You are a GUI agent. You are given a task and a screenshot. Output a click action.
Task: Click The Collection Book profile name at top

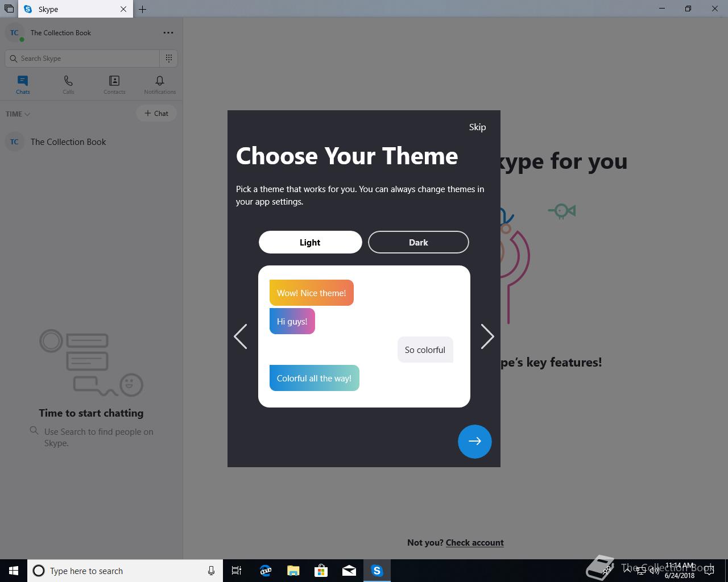(61, 33)
